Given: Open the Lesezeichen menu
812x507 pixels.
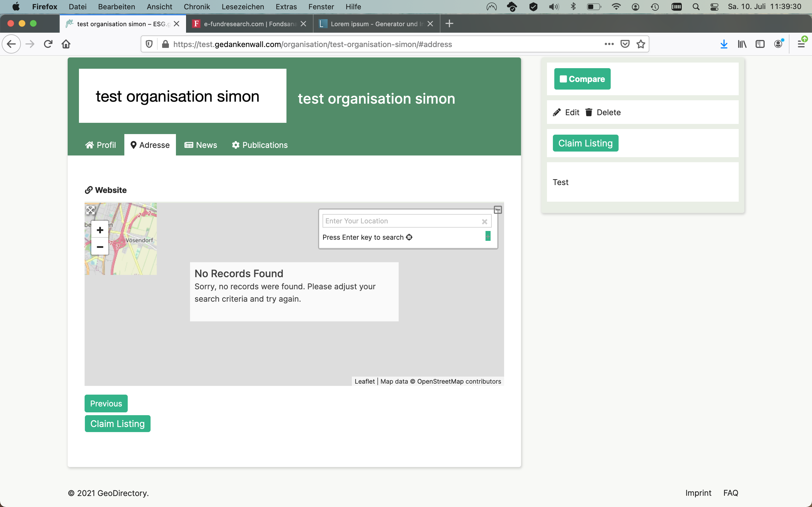Looking at the screenshot, I should coord(242,7).
